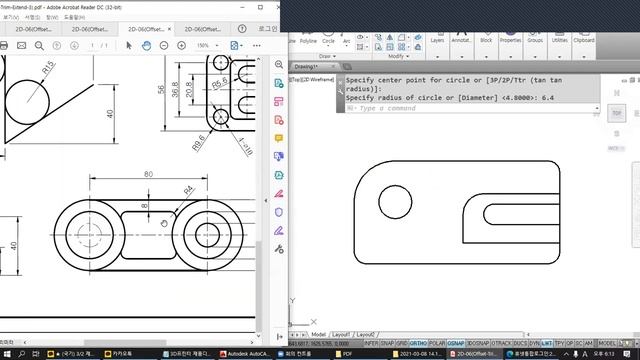Toggle POLAR tracking in AutoCAD status bar
Image resolution: width=640 pixels, height=360 pixels.
point(437,343)
